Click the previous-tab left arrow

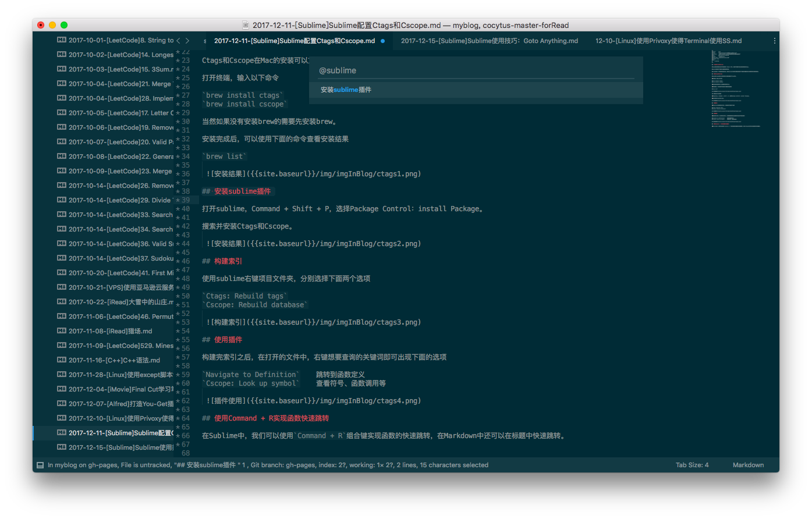click(x=178, y=41)
